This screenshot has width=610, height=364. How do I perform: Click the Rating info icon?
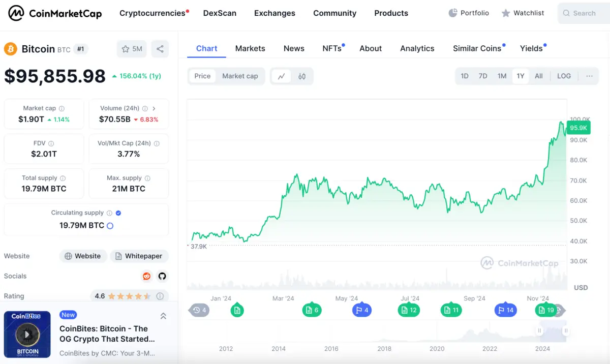pyautogui.click(x=160, y=296)
